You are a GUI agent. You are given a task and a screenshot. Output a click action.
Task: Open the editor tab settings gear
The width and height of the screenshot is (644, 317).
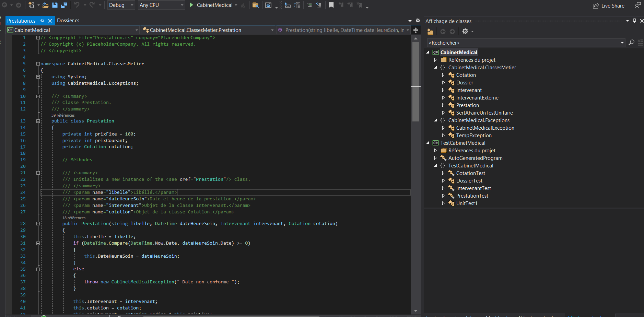(x=418, y=21)
